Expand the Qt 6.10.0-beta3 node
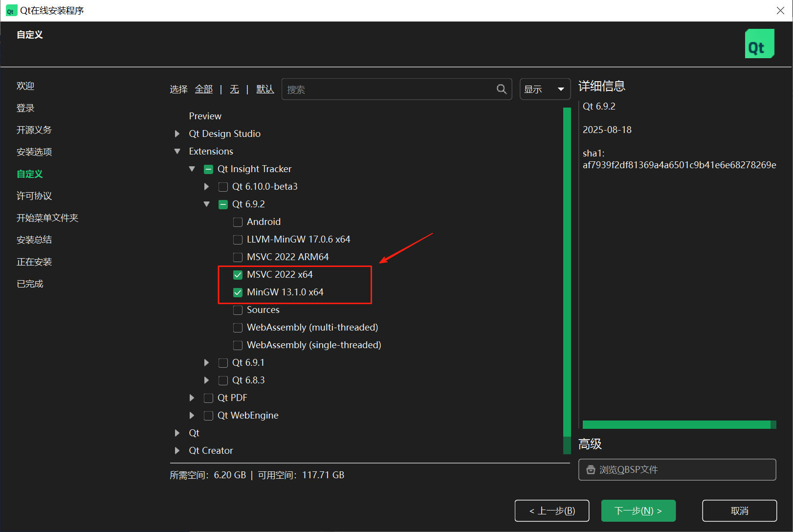The height and width of the screenshot is (532, 793). pos(206,186)
